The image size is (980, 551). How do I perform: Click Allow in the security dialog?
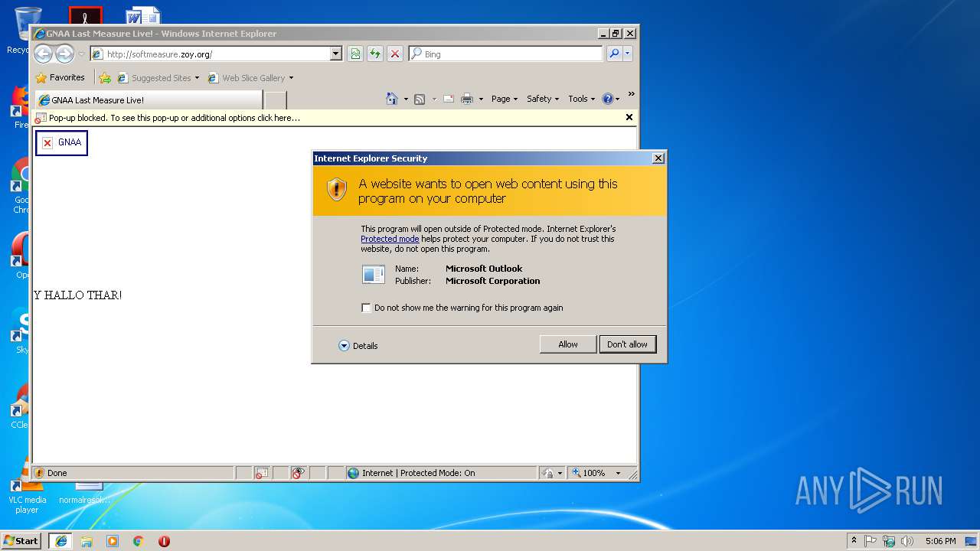point(568,344)
